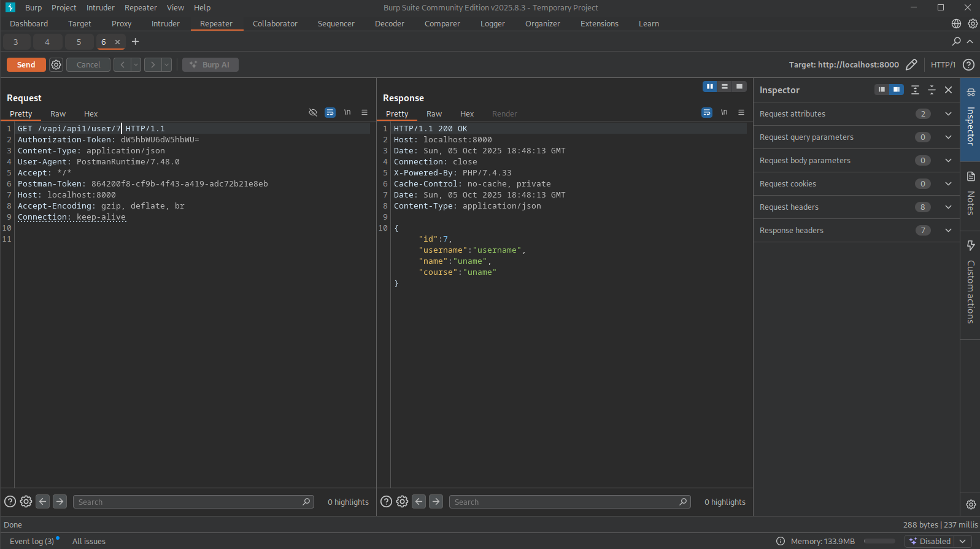Switch Response view to Hex tab
The height and width of the screenshot is (549, 980).
coord(467,114)
